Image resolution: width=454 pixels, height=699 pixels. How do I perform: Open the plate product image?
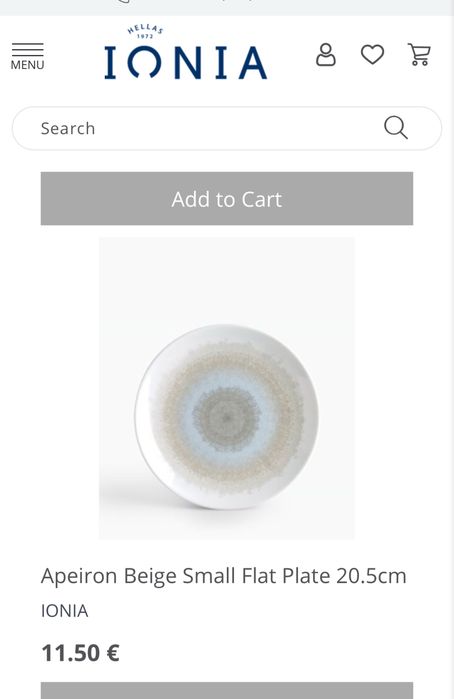point(227,388)
